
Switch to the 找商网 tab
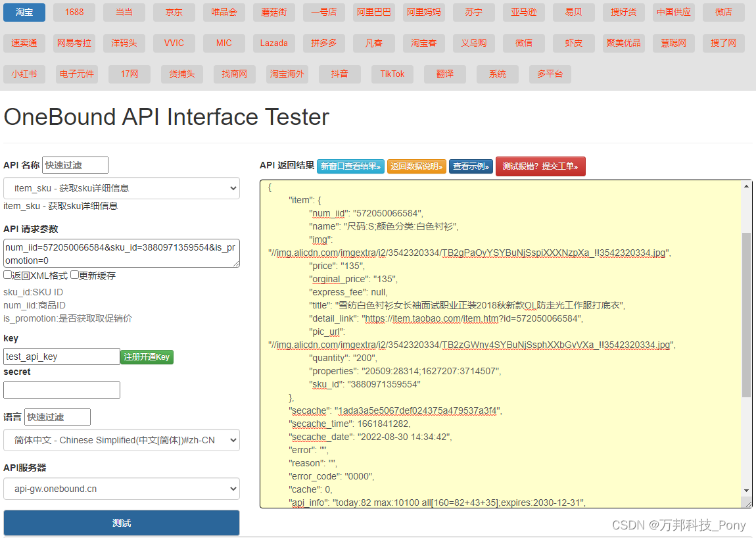tap(234, 74)
